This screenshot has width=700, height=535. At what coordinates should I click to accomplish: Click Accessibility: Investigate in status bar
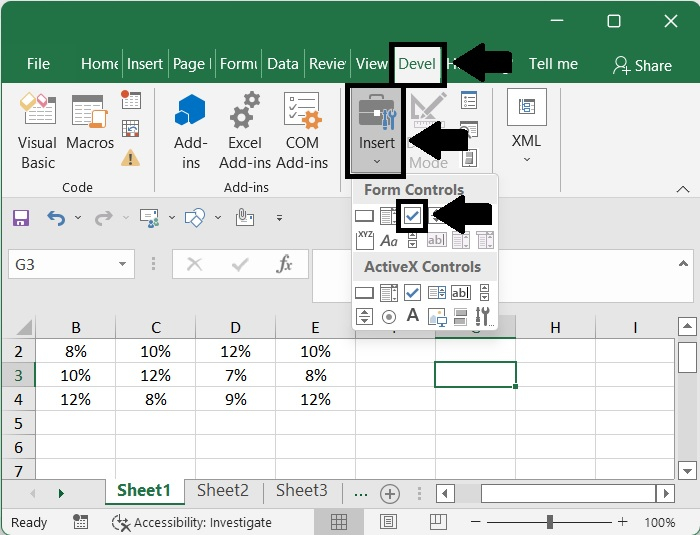[192, 522]
